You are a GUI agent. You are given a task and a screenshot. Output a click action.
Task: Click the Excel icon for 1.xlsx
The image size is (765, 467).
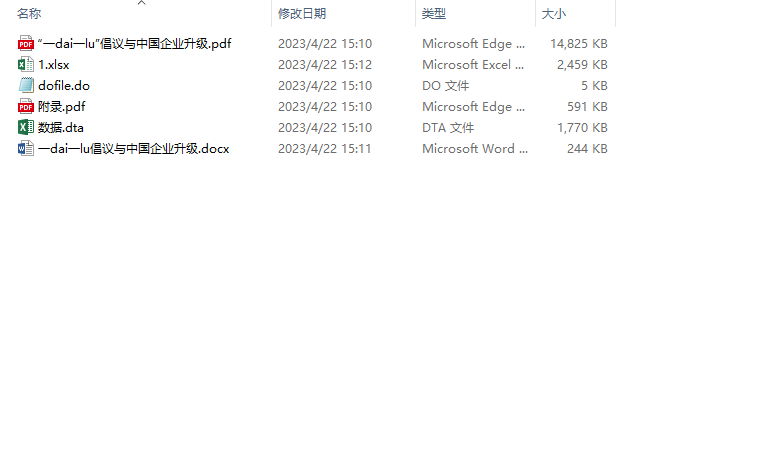[x=25, y=64]
